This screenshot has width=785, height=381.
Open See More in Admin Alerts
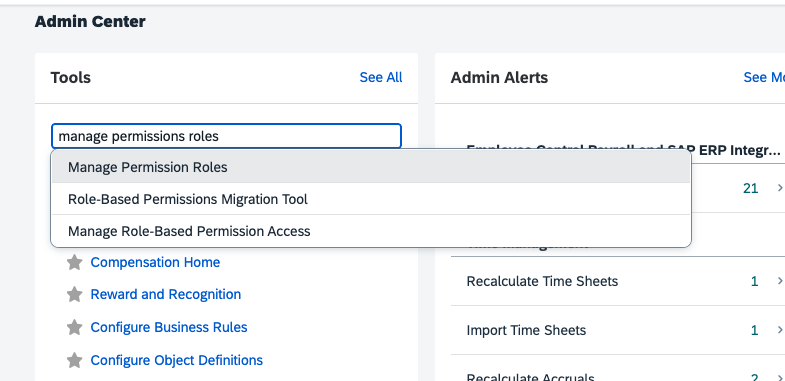point(764,78)
